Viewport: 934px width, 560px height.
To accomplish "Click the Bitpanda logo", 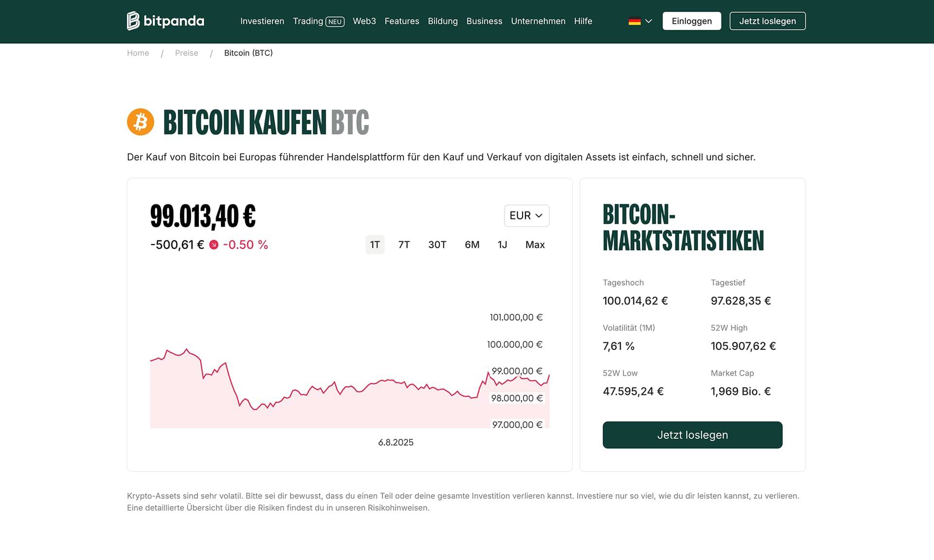I will 165,21.
